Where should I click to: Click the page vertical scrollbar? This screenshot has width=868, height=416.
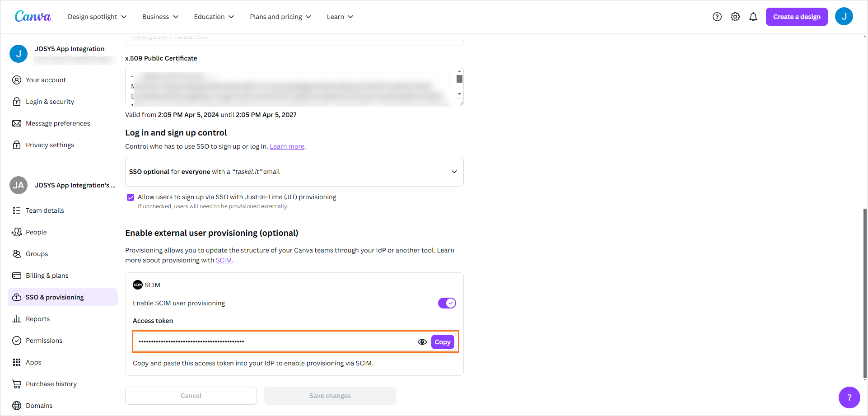(865, 294)
